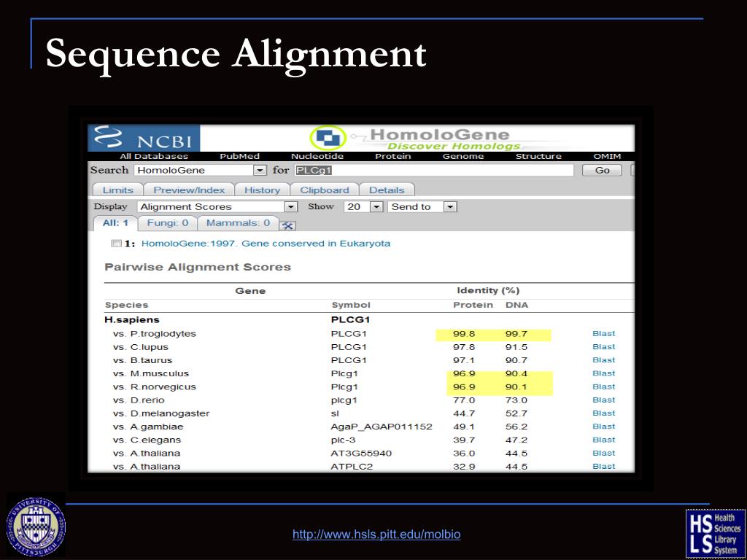Open the Clipboard tab

coord(325,190)
